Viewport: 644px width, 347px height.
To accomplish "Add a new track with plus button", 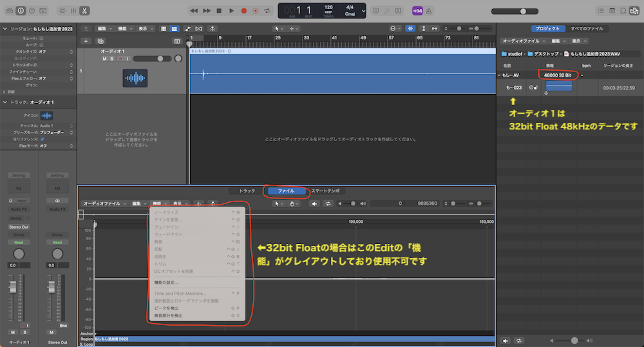I will (86, 41).
